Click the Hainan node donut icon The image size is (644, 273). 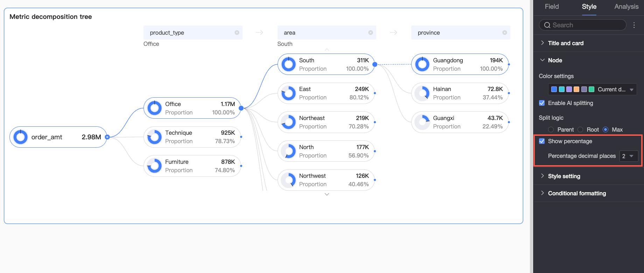[422, 93]
